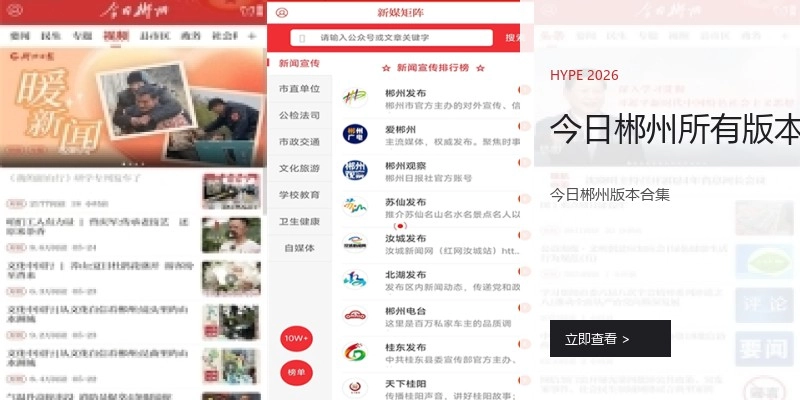This screenshot has width=800, height=400.
Task: Click the description 这里是百万私家车主的品质调
Action: tap(448, 323)
